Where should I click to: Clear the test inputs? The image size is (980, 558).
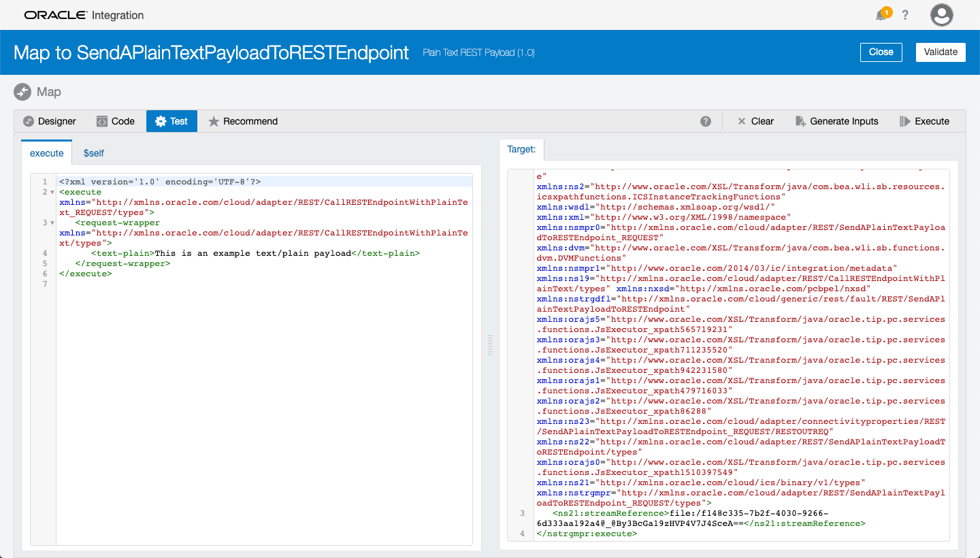click(x=755, y=121)
